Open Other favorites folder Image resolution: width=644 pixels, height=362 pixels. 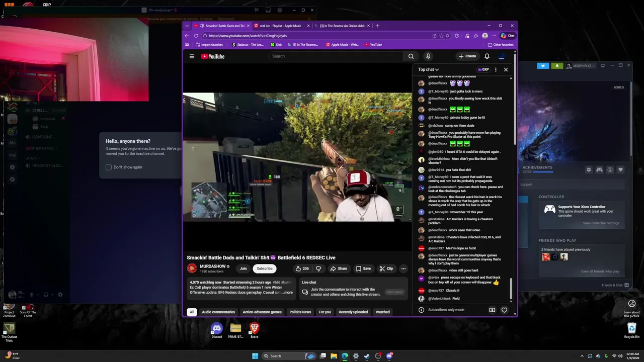[501, 45]
